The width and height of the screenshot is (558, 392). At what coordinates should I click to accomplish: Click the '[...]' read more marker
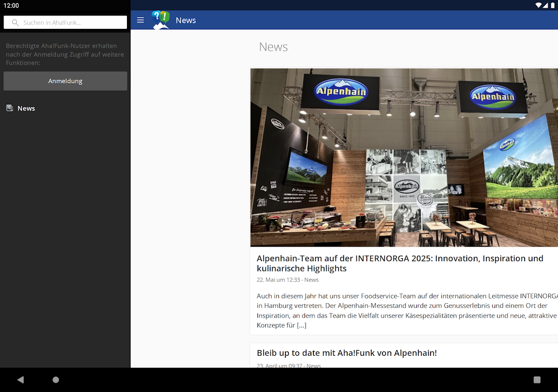(x=302, y=325)
